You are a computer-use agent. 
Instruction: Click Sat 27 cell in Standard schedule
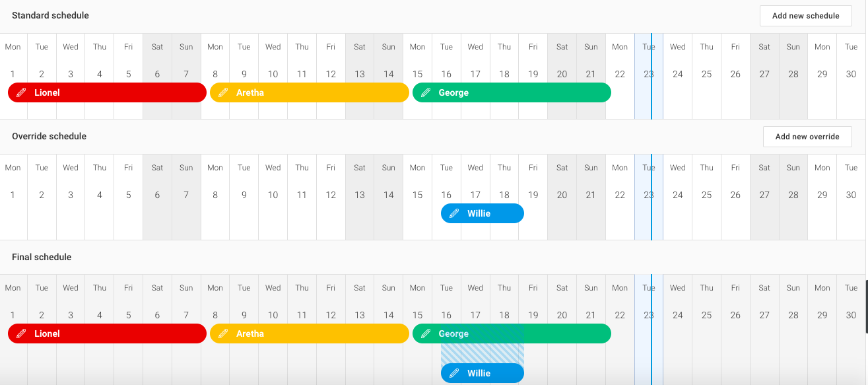coord(764,77)
